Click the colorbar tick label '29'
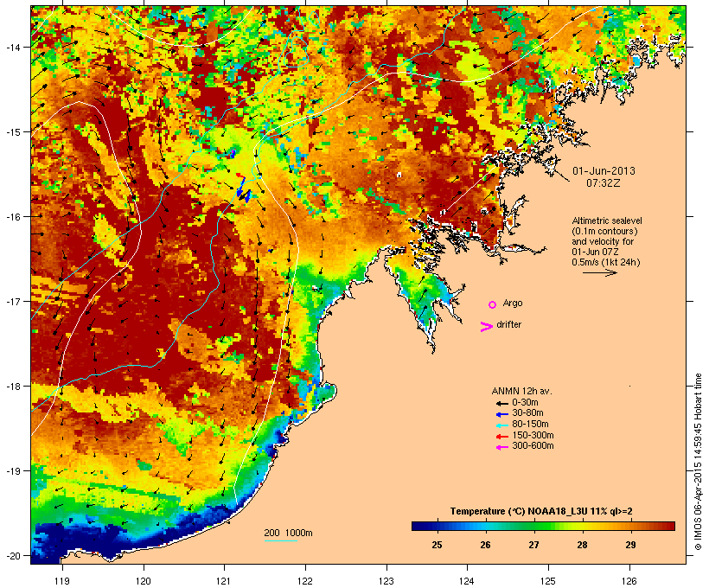The width and height of the screenshot is (709, 588). (631, 545)
